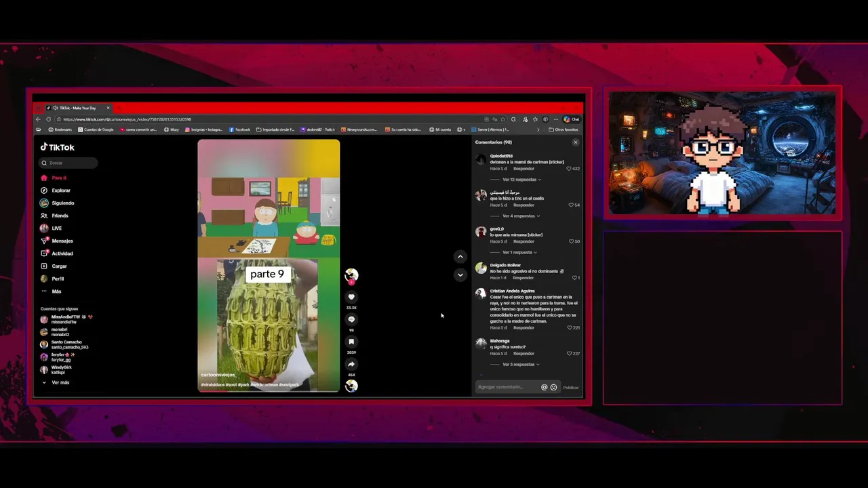Screen dimensions: 868x488
Task: Expand Ver 1 respuesta
Action: [x=519, y=252]
